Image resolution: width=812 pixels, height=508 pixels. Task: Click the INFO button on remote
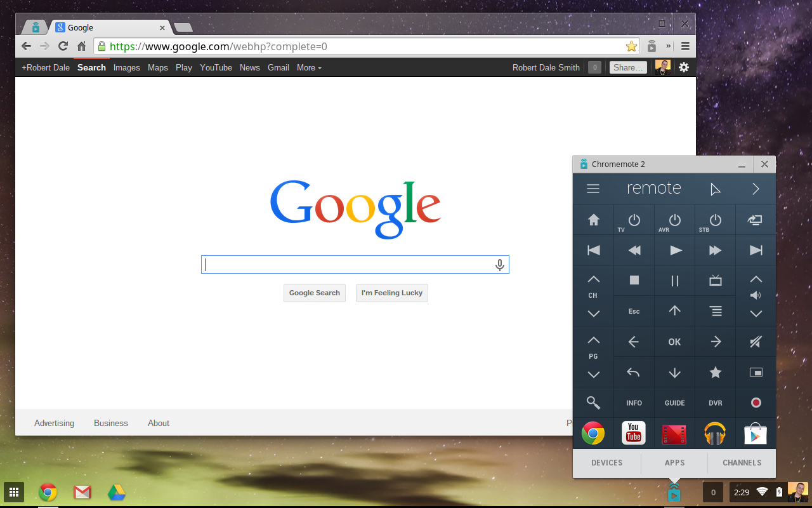pyautogui.click(x=634, y=403)
